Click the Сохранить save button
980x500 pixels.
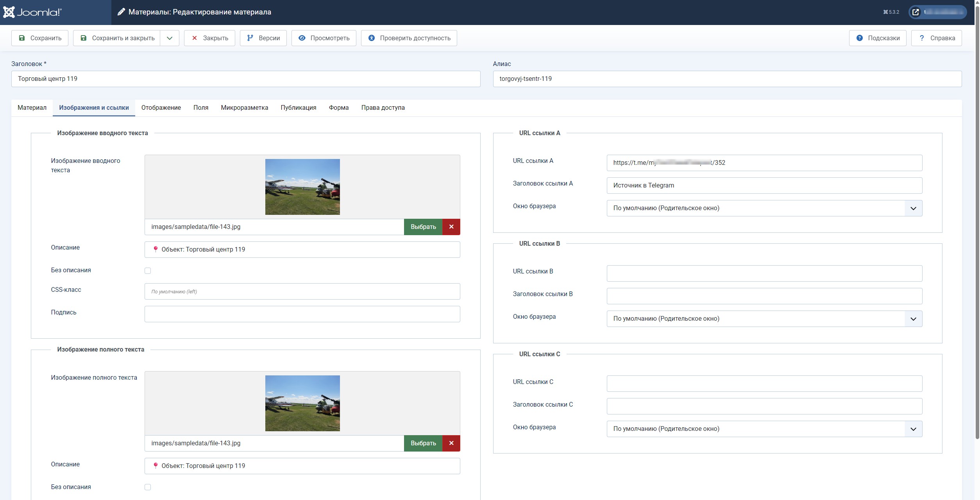tap(40, 38)
